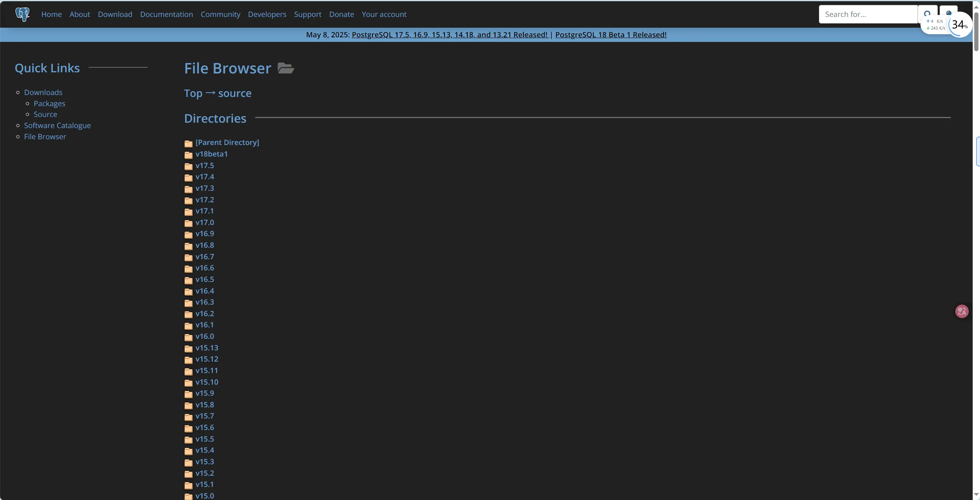Click the folder icon beside v15.3
Screen dimensions: 980x500
[188, 463]
